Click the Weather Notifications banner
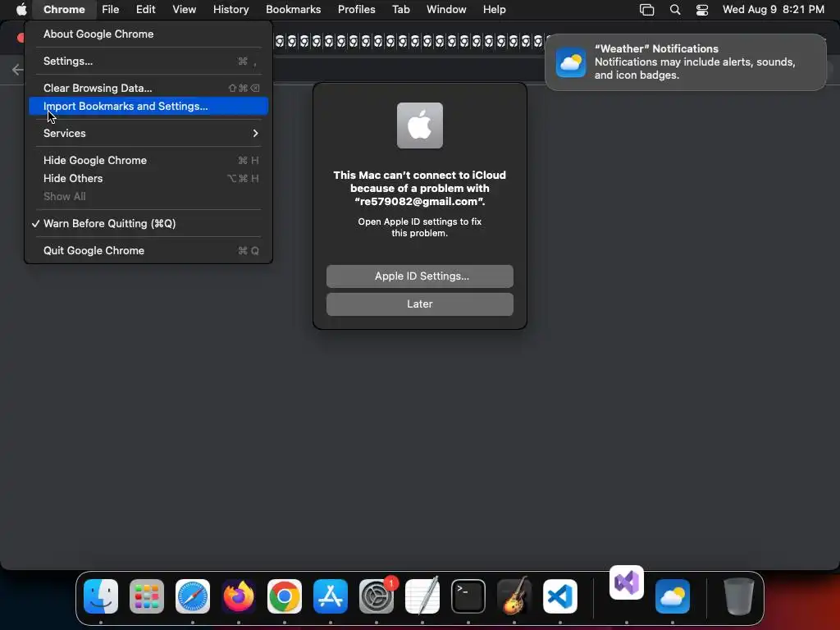Image resolution: width=840 pixels, height=630 pixels. click(x=686, y=62)
